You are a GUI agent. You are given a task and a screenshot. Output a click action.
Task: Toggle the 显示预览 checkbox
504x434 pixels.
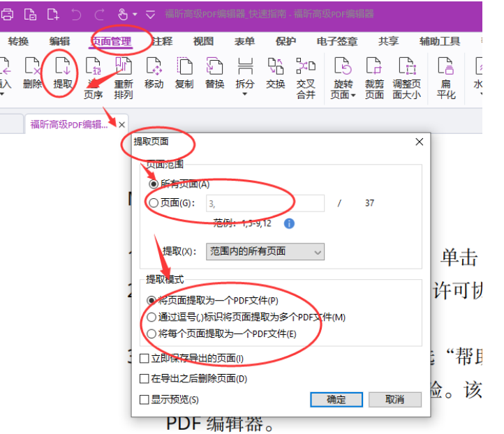(144, 400)
